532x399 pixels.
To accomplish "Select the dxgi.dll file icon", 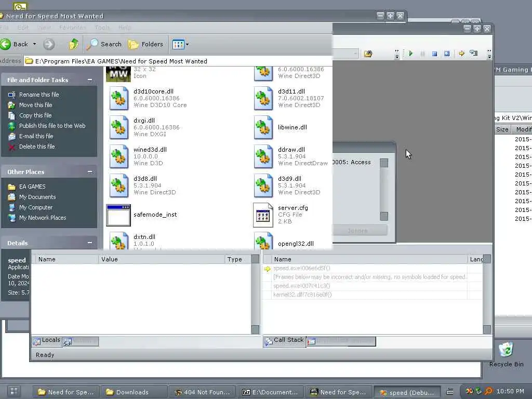I will [x=118, y=128].
